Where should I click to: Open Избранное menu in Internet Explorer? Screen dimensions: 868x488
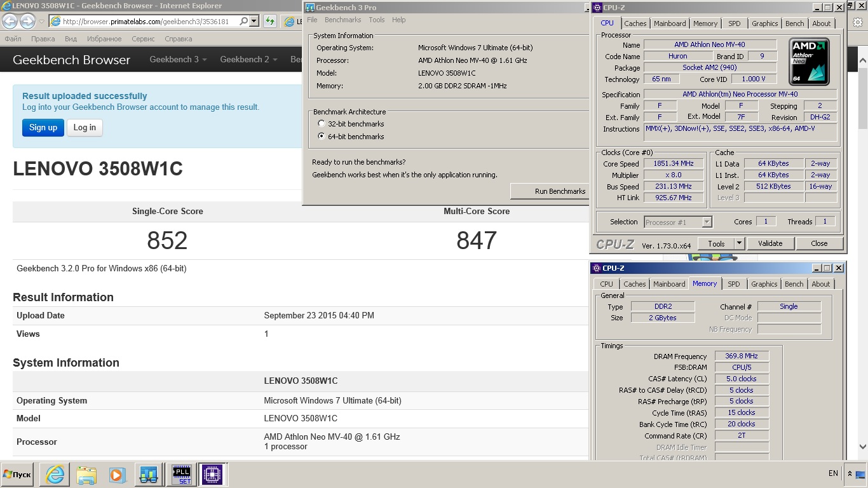(x=104, y=39)
